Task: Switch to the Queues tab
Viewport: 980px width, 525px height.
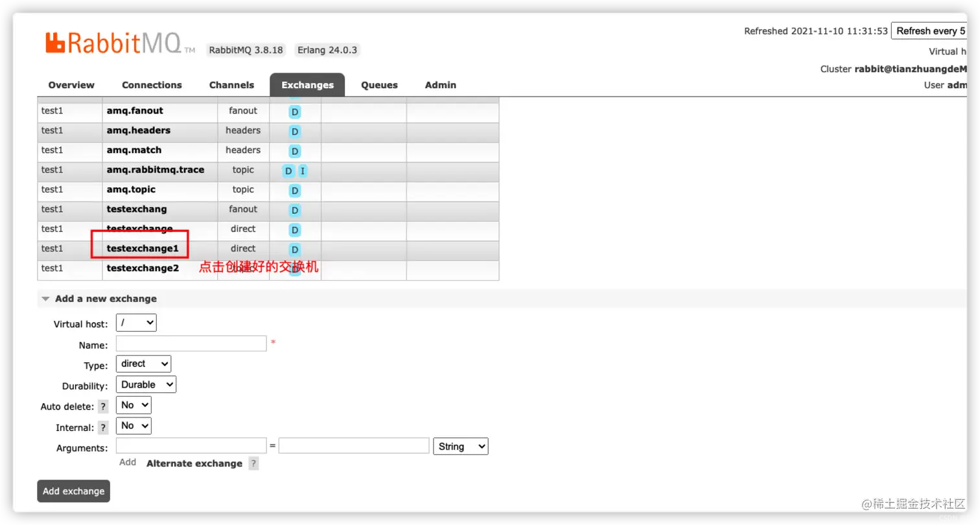Action: pos(379,85)
